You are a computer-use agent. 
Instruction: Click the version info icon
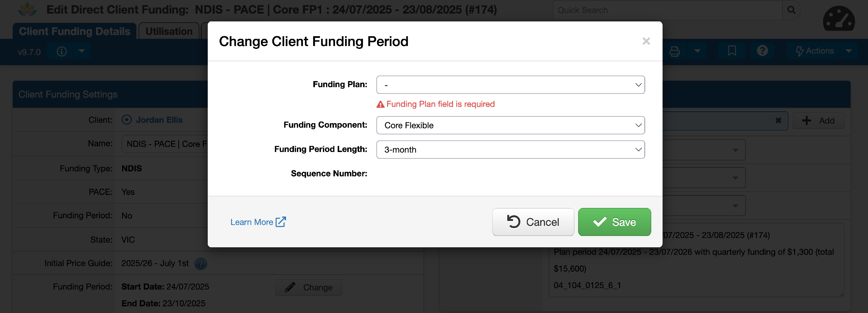click(x=61, y=52)
